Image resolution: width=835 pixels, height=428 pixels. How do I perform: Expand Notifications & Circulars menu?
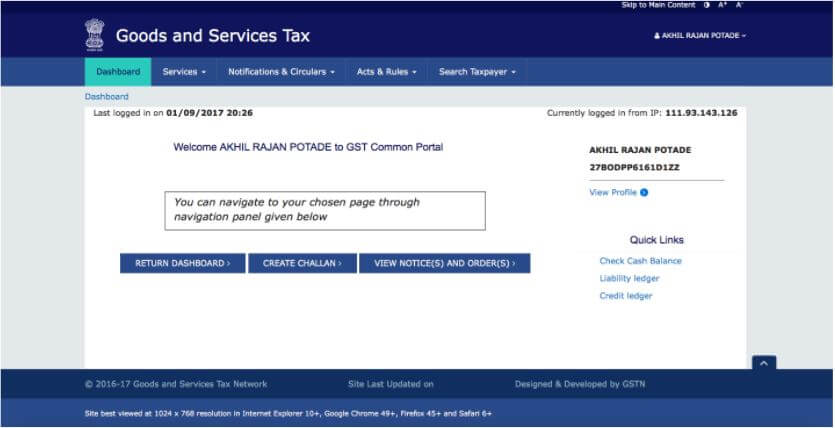click(x=282, y=72)
